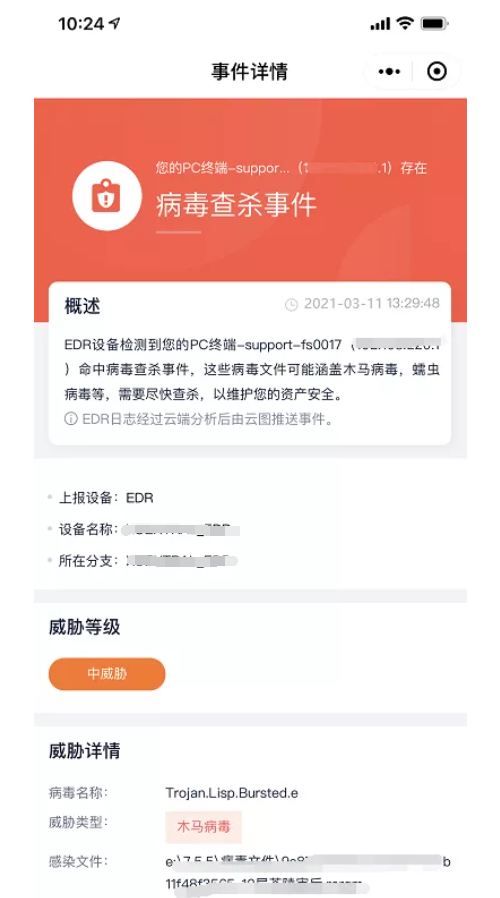The width and height of the screenshot is (500, 898).
Task: Click the virus name Trojan.Lisp.Bursted.e
Action: pyautogui.click(x=232, y=793)
